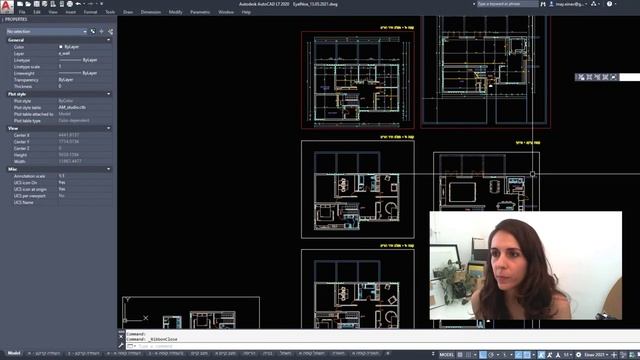Click the UCS icon On value
The height and width of the screenshot is (360, 640).
click(x=62, y=182)
